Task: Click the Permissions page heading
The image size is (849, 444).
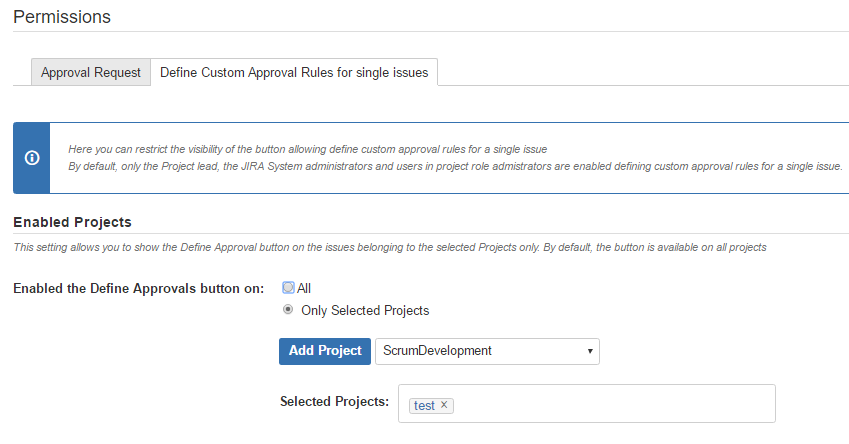Action: (62, 17)
